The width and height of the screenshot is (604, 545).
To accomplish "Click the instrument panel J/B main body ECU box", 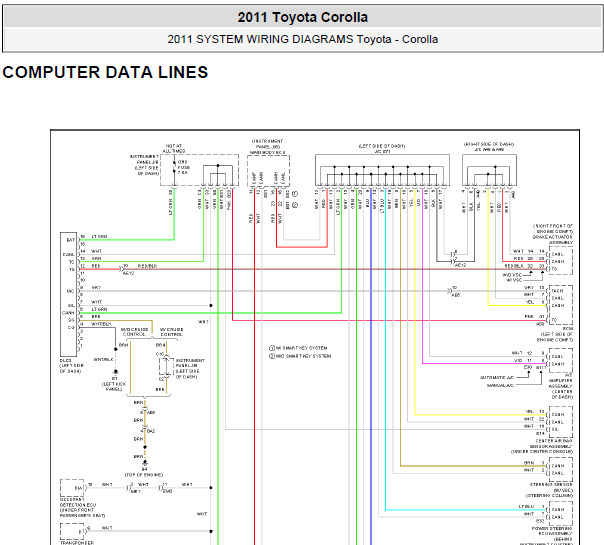I will pos(268,171).
